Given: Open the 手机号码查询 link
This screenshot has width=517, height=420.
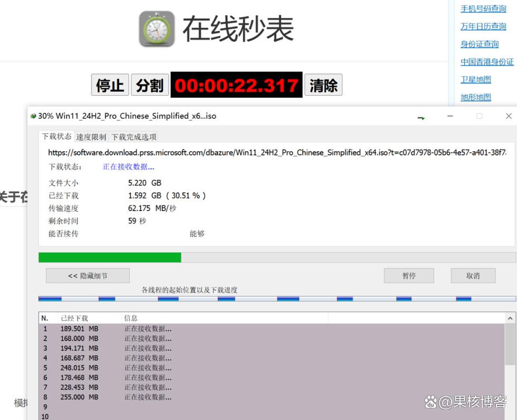Looking at the screenshot, I should tap(483, 8).
